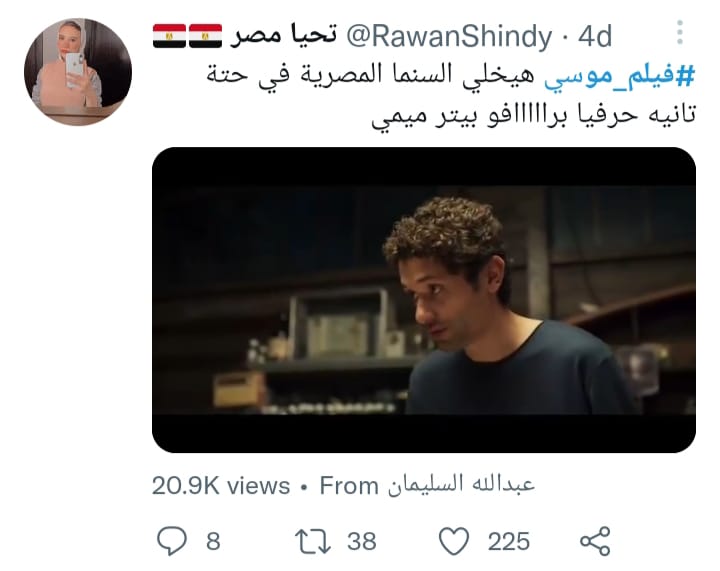Screen dimensions: 720x571
Task: Click the tweet text السنما المصرية
Action: pos(376,74)
